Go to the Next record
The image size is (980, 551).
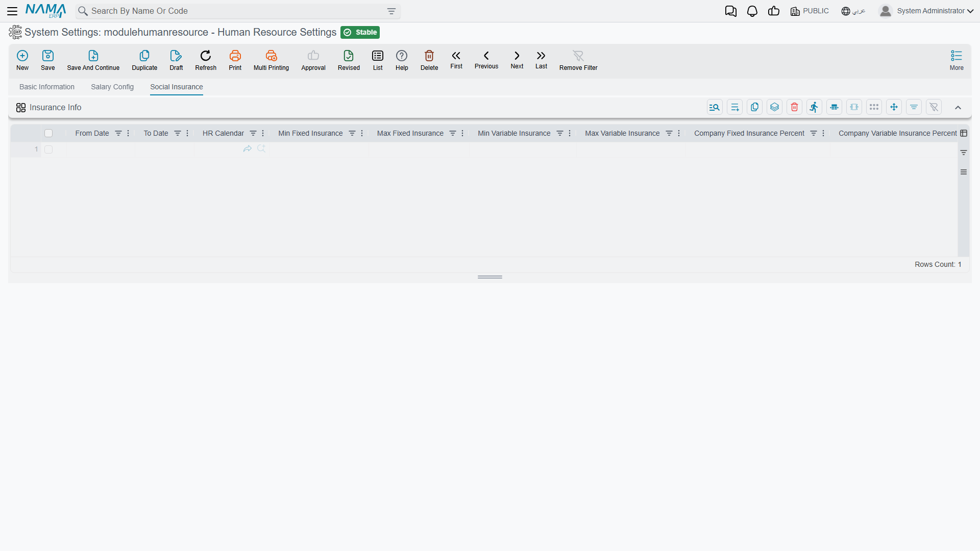[x=517, y=59]
